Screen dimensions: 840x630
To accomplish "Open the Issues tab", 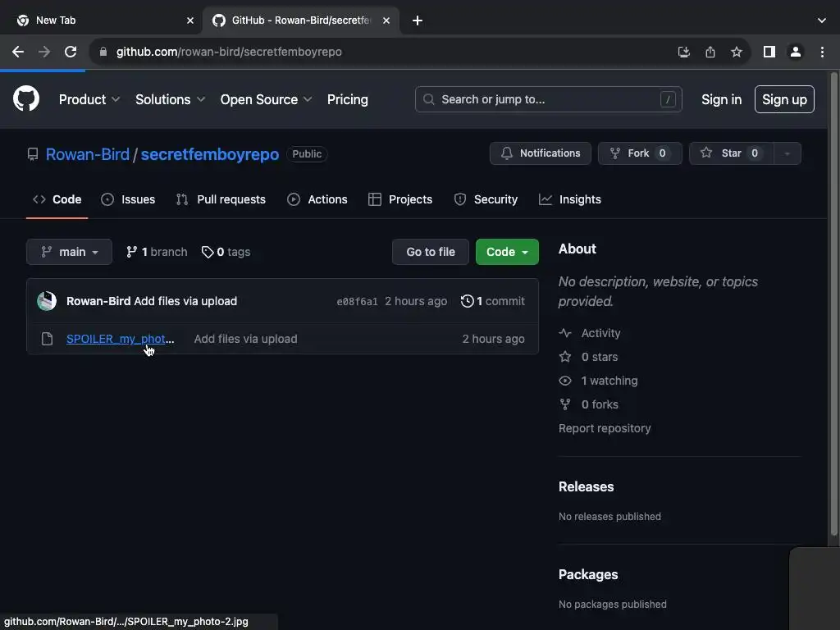I will click(x=128, y=199).
